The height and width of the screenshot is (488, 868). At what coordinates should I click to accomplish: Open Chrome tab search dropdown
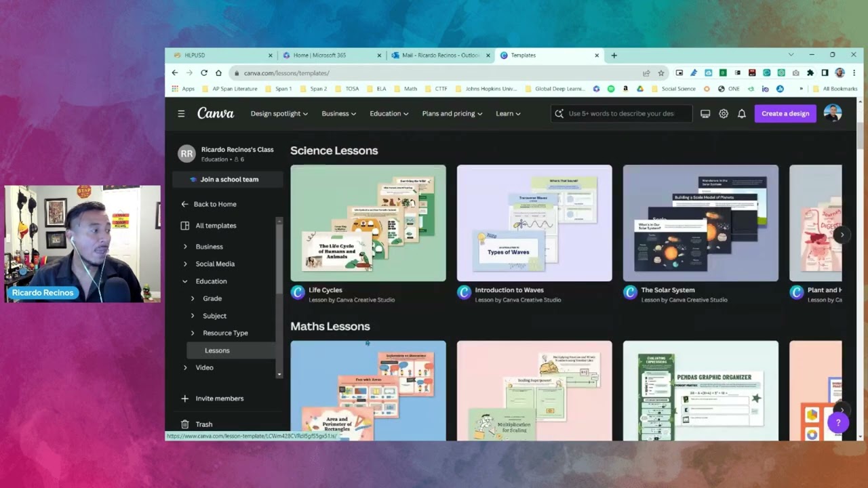pyautogui.click(x=791, y=55)
